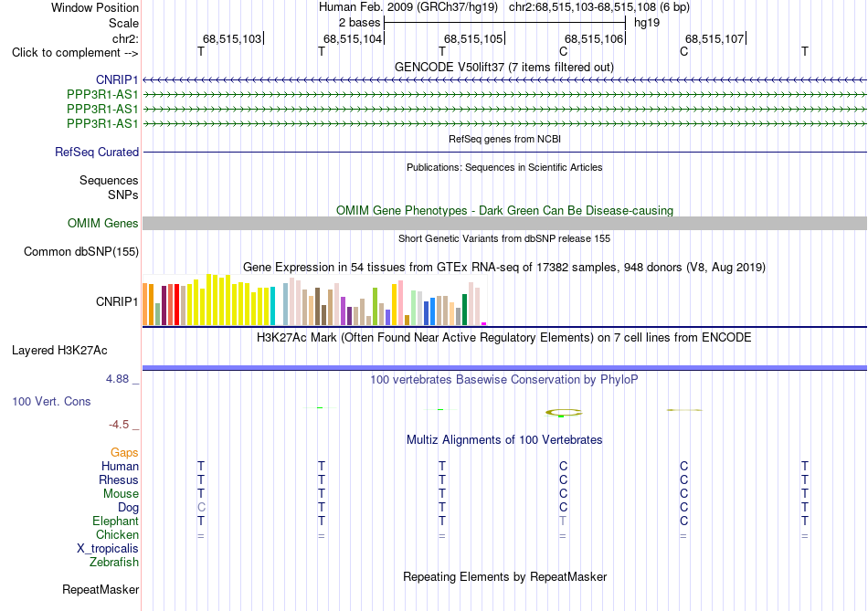Click 'Click to complement -->' to complement bases
The image size is (868, 611).
75,53
